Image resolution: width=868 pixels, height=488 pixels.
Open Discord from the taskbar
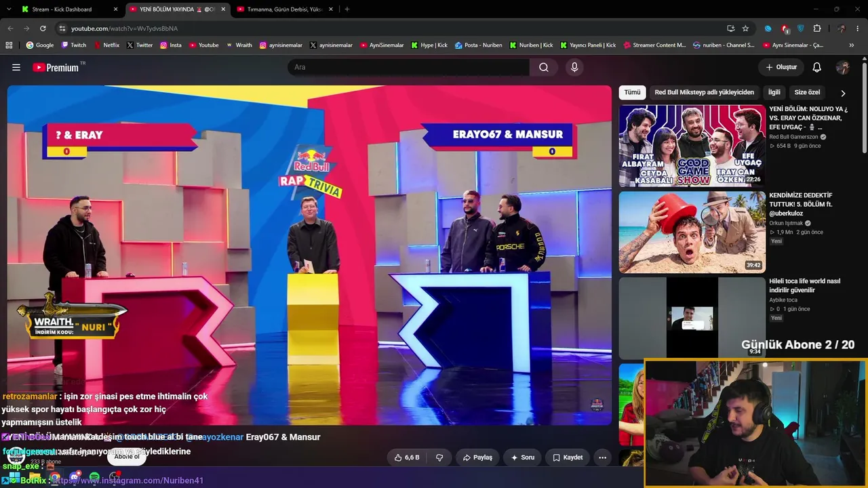point(75,478)
